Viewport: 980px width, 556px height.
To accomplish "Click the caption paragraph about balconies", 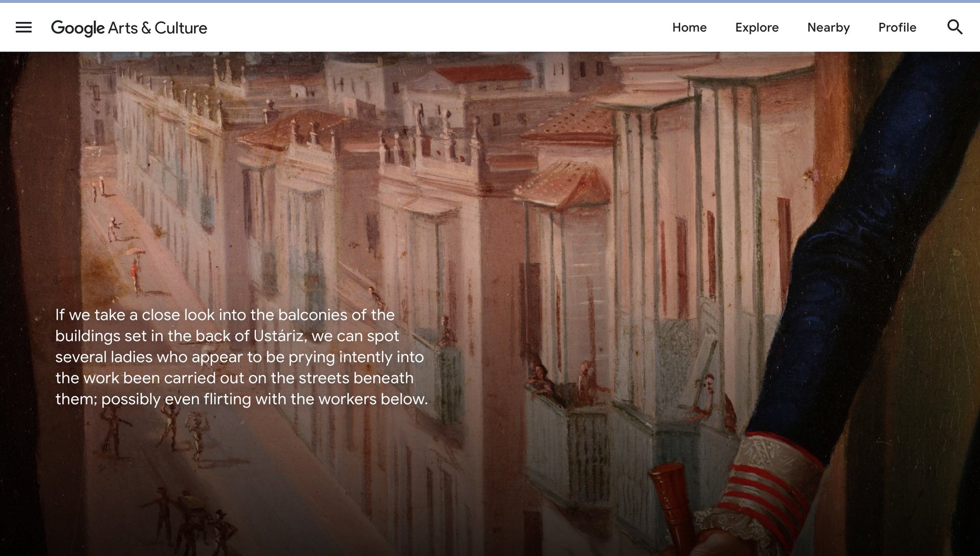I will point(241,357).
